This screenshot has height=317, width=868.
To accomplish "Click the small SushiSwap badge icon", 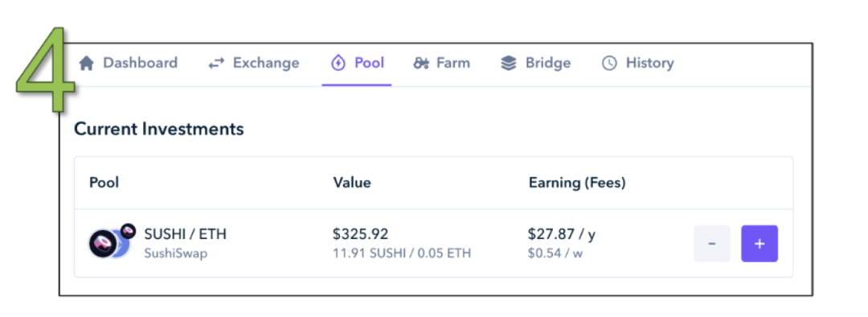I will pyautogui.click(x=128, y=231).
